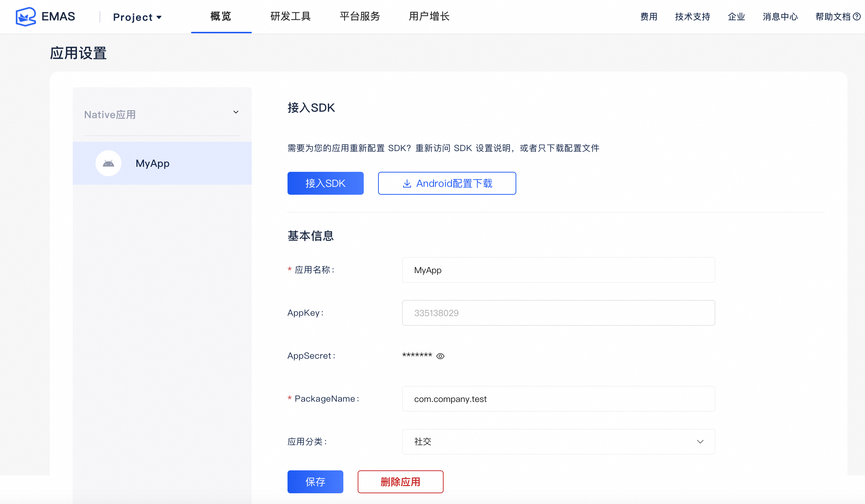Expand the Native应用 dropdown

tap(162, 115)
